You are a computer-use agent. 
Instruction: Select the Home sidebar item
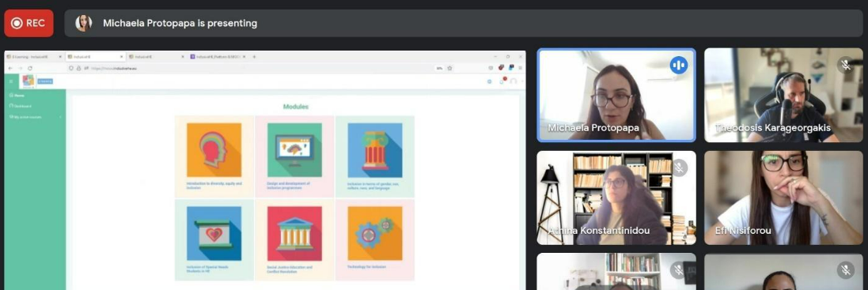pos(17,95)
